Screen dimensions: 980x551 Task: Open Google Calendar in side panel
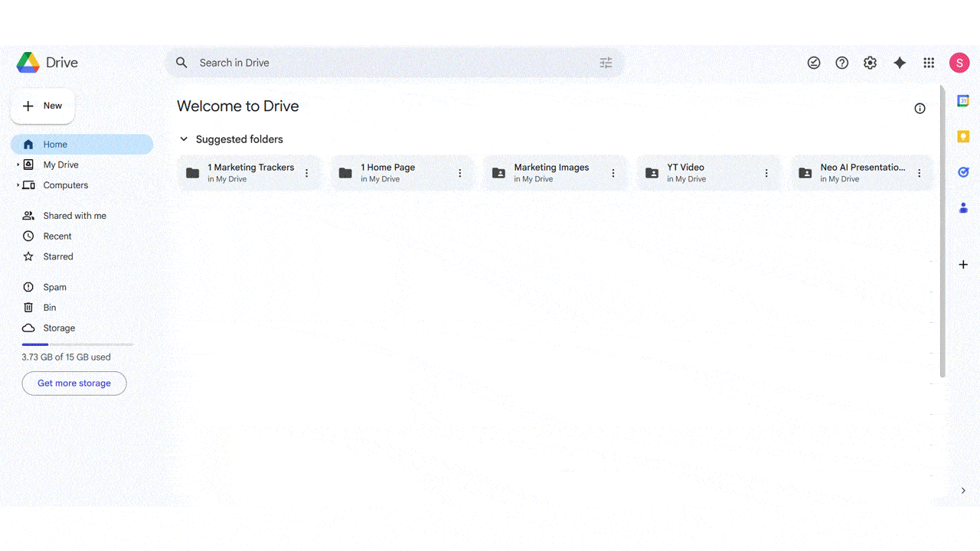tap(963, 101)
